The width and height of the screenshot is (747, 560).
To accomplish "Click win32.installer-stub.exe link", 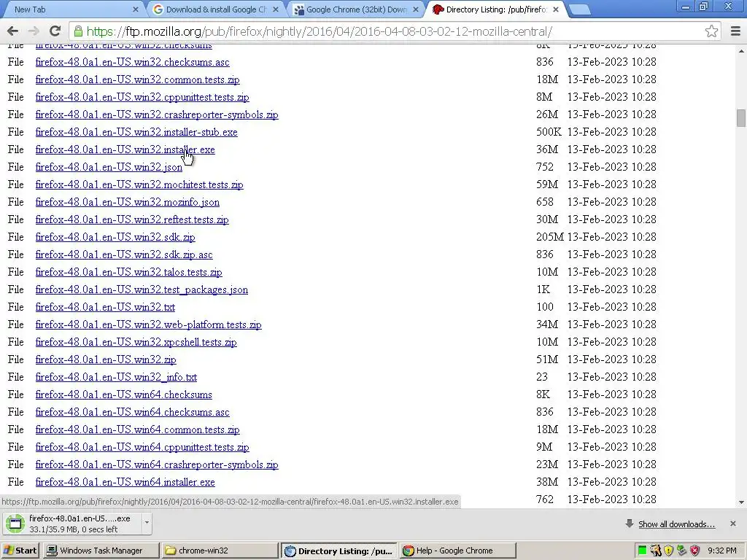I will (x=136, y=132).
